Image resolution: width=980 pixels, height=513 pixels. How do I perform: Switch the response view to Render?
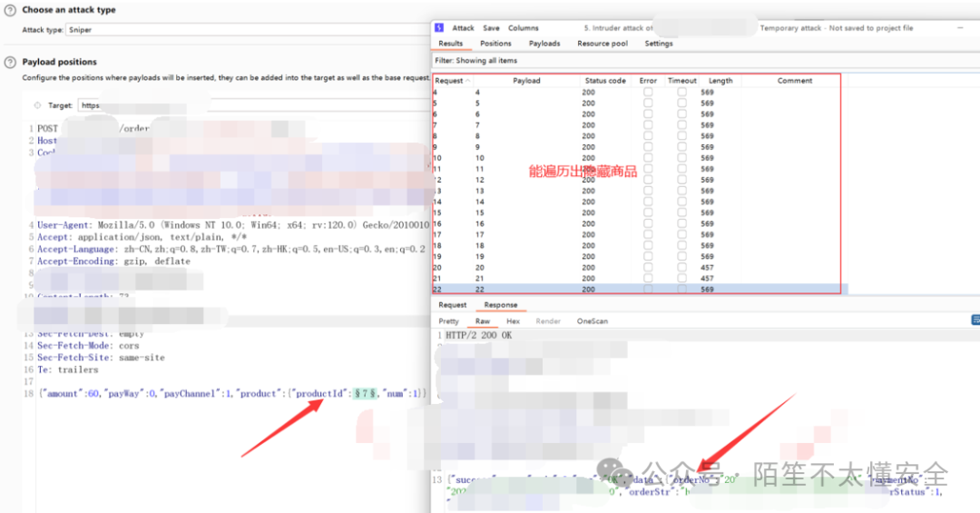coord(548,321)
